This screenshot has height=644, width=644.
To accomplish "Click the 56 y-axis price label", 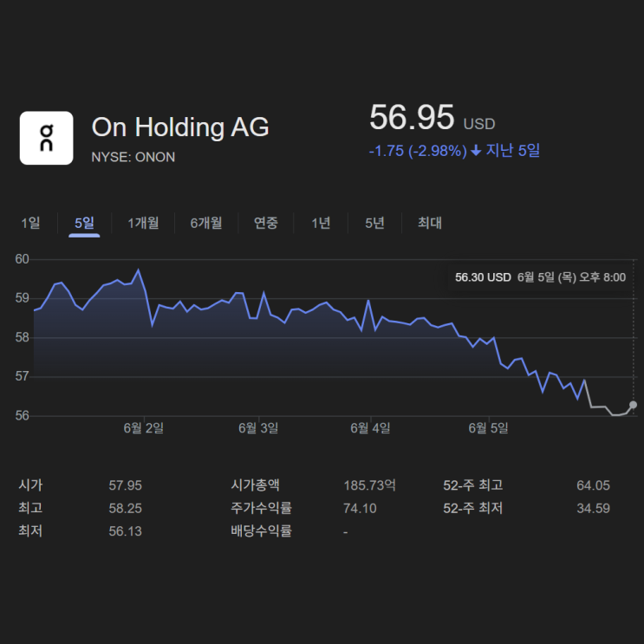I will pos(23,416).
